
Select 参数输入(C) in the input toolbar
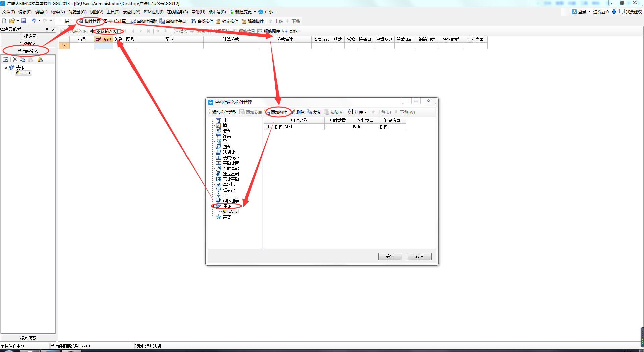point(105,31)
